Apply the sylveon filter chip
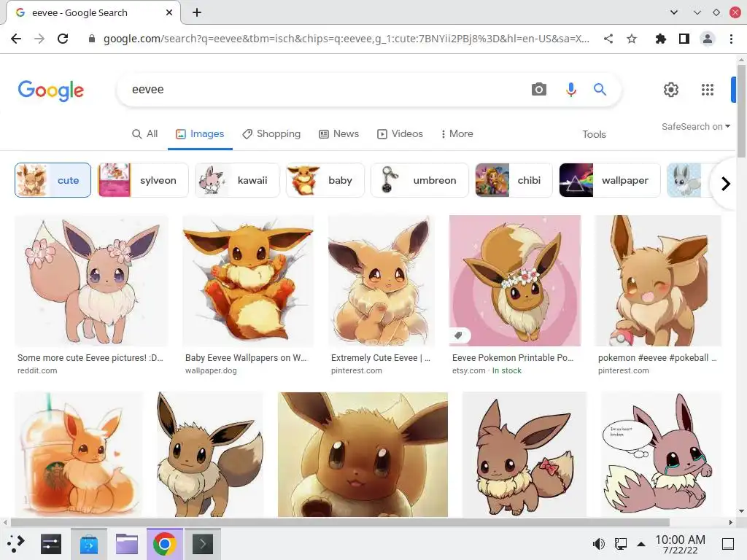The image size is (747, 560). [x=143, y=180]
